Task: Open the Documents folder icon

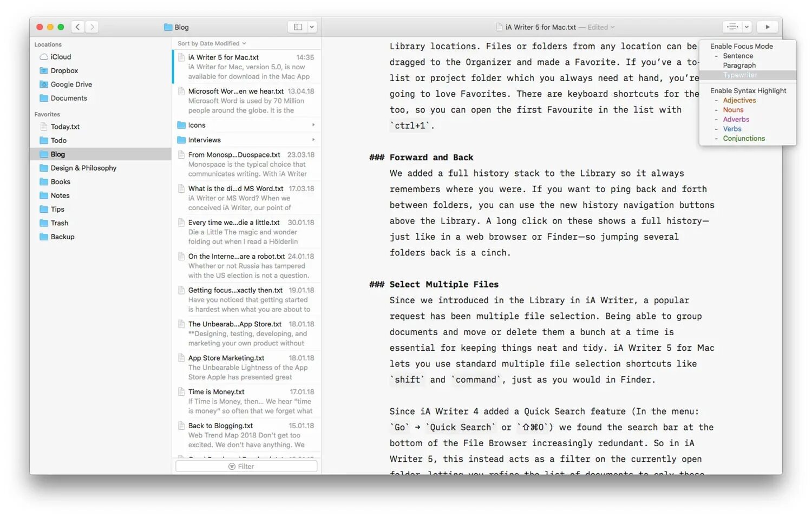Action: [44, 98]
